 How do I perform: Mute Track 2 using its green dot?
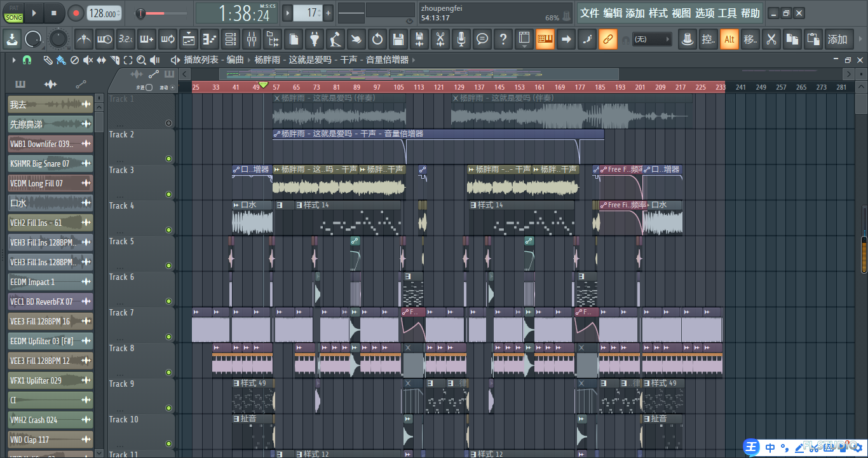pyautogui.click(x=168, y=159)
